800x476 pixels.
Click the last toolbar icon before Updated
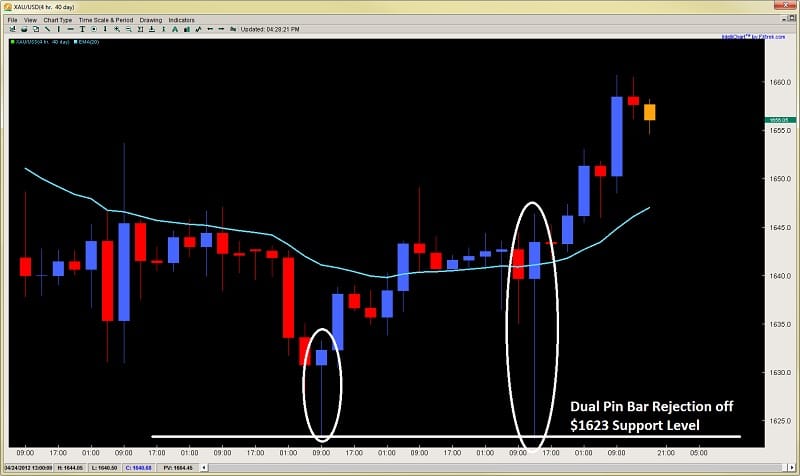click(233, 29)
